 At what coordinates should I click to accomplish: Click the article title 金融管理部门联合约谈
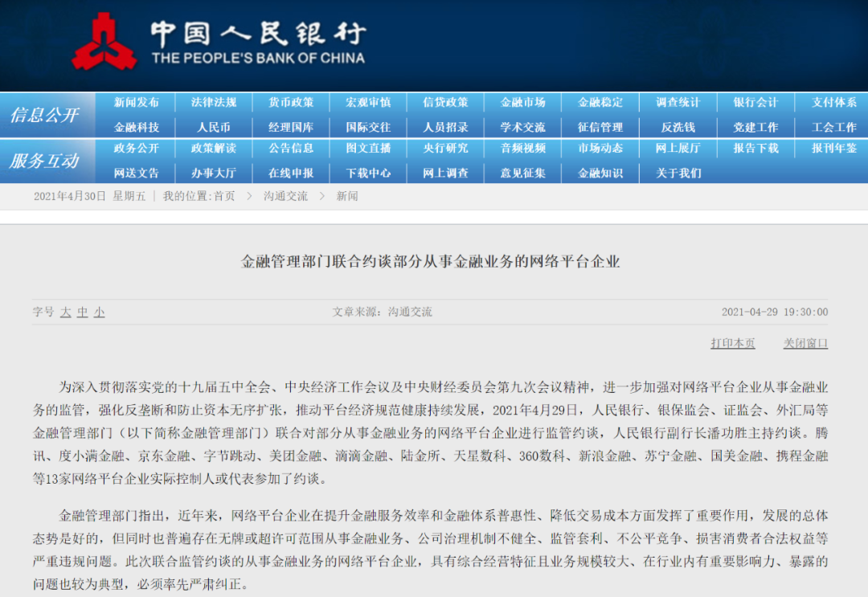(430, 262)
